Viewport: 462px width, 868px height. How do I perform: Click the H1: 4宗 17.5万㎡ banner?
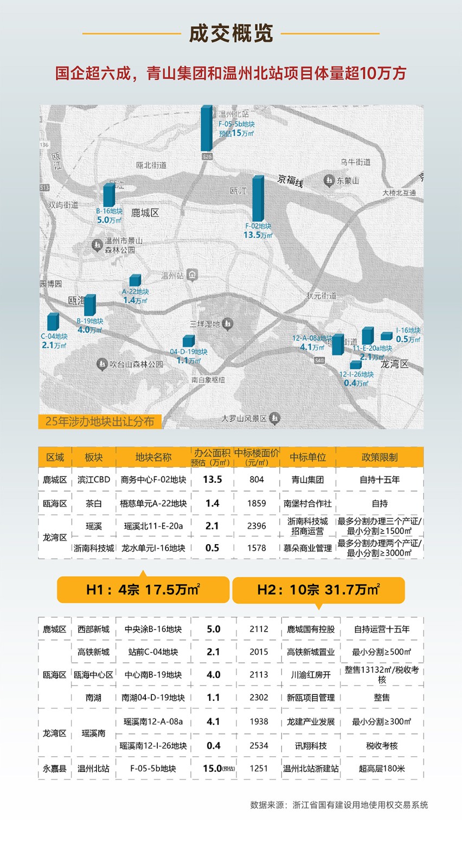pos(143,590)
